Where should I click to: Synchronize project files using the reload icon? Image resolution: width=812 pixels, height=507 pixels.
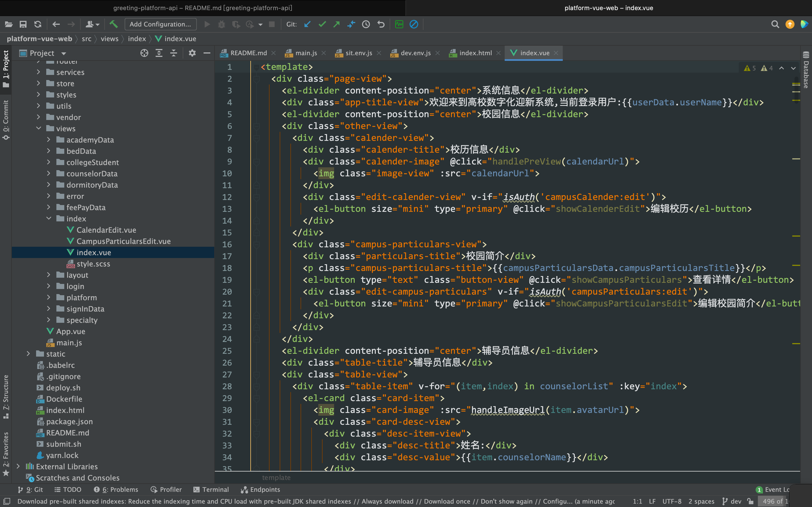pos(38,24)
